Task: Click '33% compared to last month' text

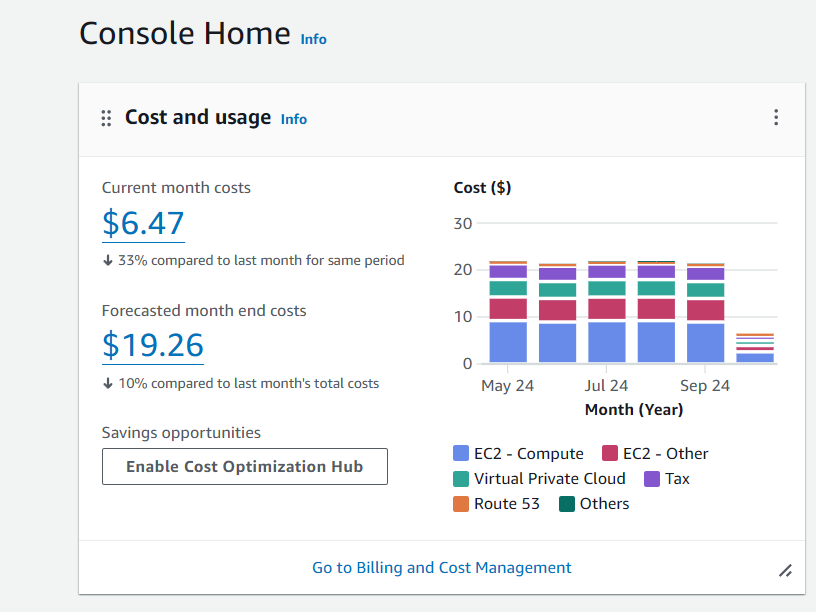Action: pyautogui.click(x=261, y=260)
